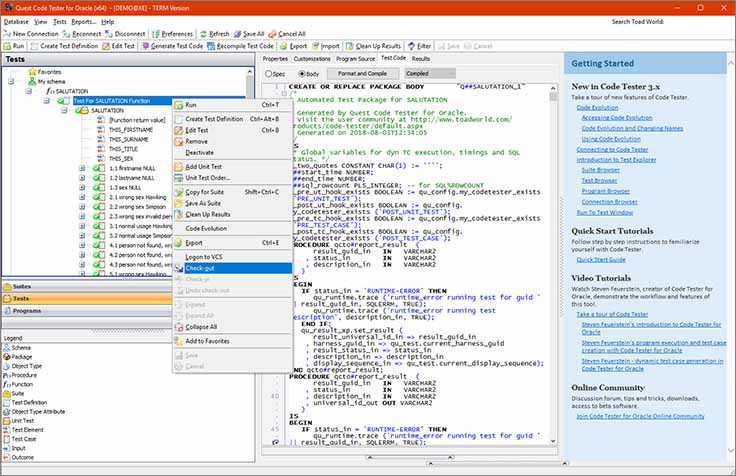Choose Add to Favorites in context menu

click(232, 341)
